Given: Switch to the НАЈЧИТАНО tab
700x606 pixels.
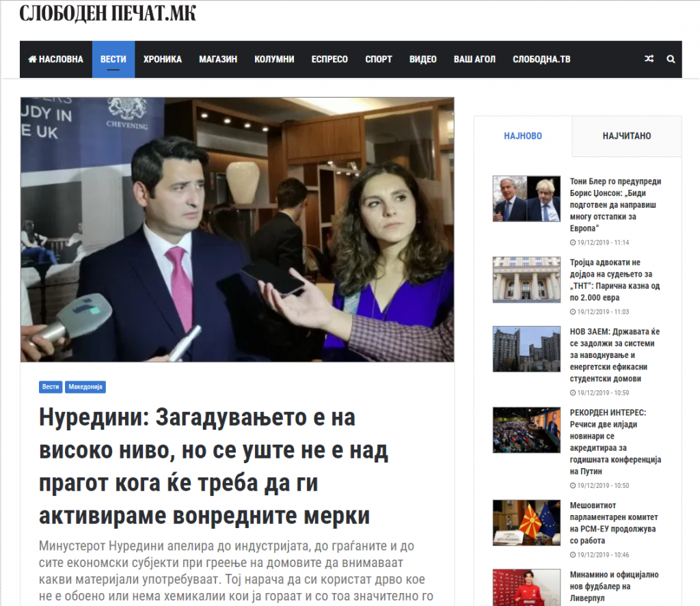Looking at the screenshot, I should pos(626,136).
